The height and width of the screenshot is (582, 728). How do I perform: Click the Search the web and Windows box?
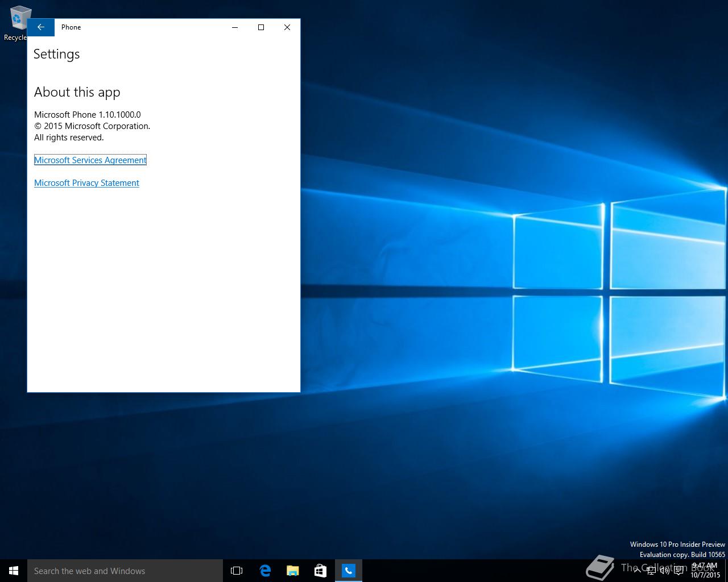(x=125, y=571)
